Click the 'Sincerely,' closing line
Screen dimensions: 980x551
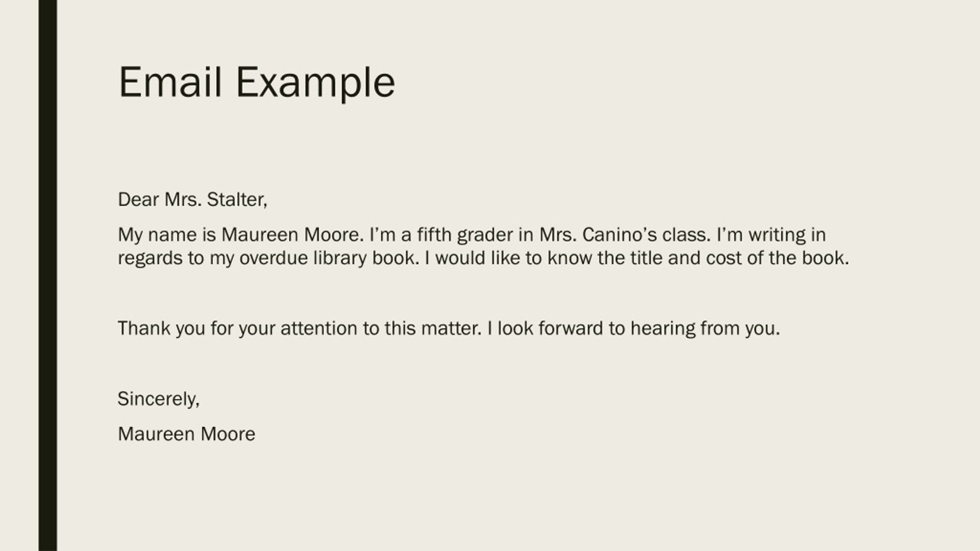pyautogui.click(x=158, y=399)
